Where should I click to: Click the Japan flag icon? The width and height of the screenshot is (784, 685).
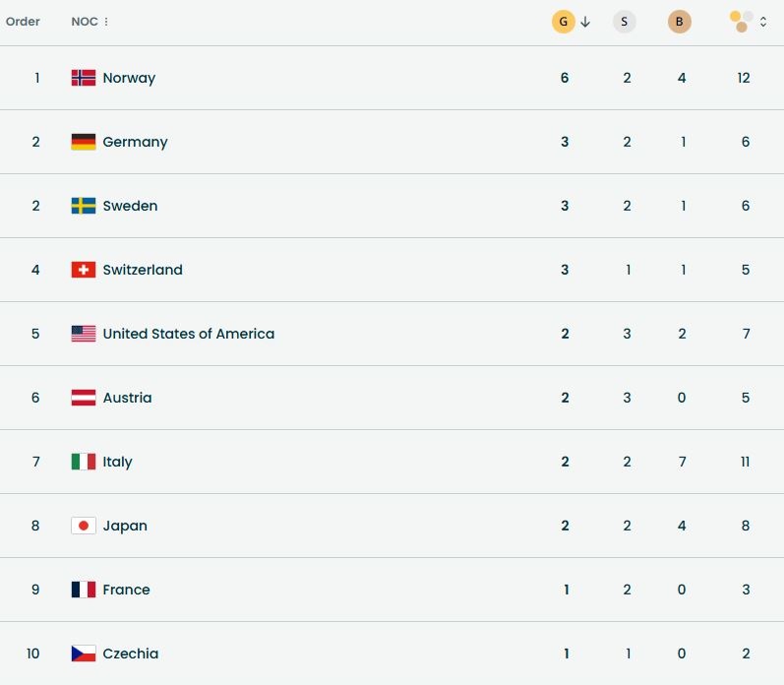click(83, 526)
